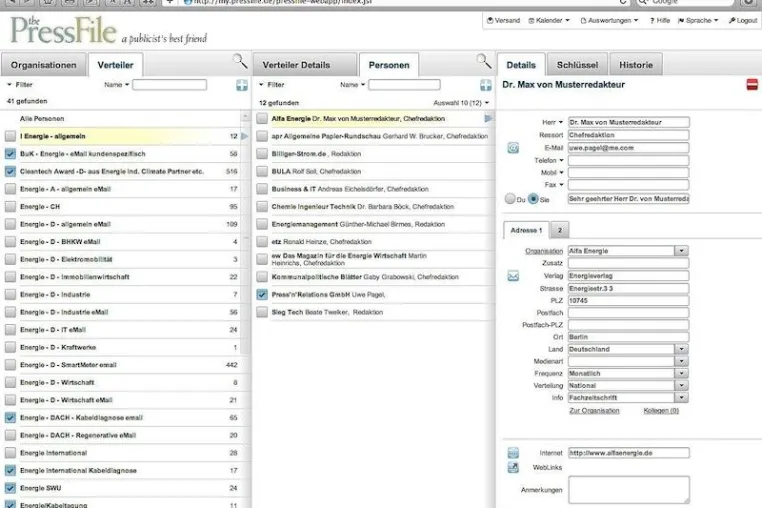The image size is (762, 508).
Task: Click into the Telefon input field
Action: pos(628,160)
